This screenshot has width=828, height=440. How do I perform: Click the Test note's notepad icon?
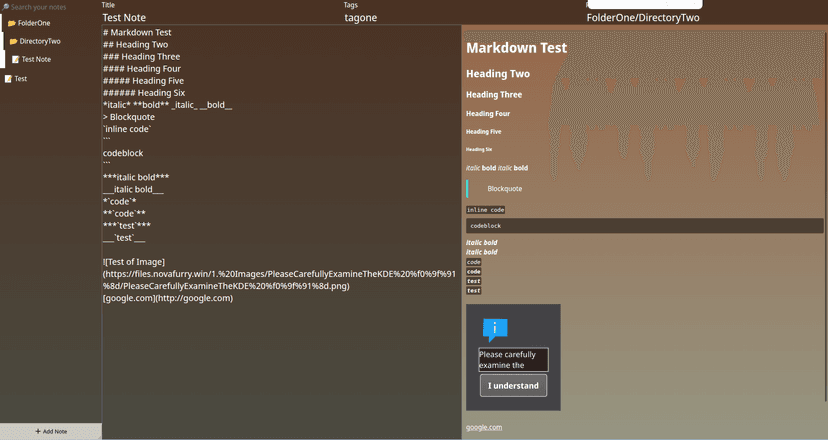point(9,79)
